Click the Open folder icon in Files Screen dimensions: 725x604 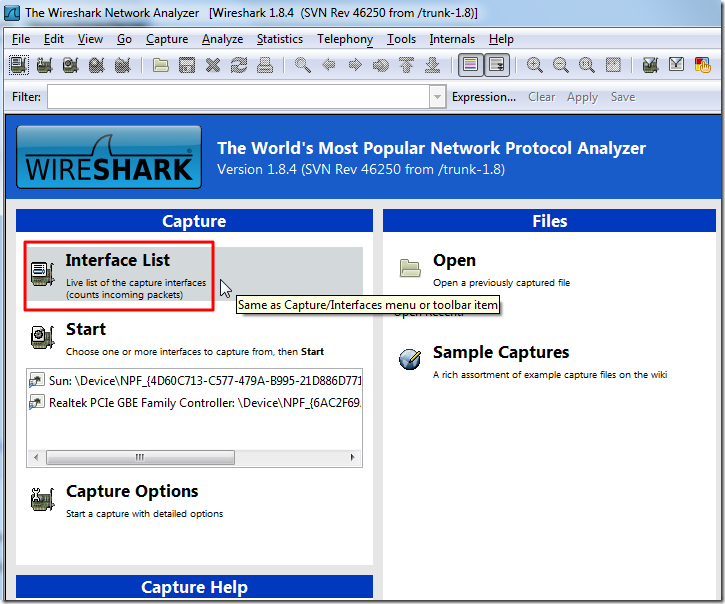coord(410,267)
